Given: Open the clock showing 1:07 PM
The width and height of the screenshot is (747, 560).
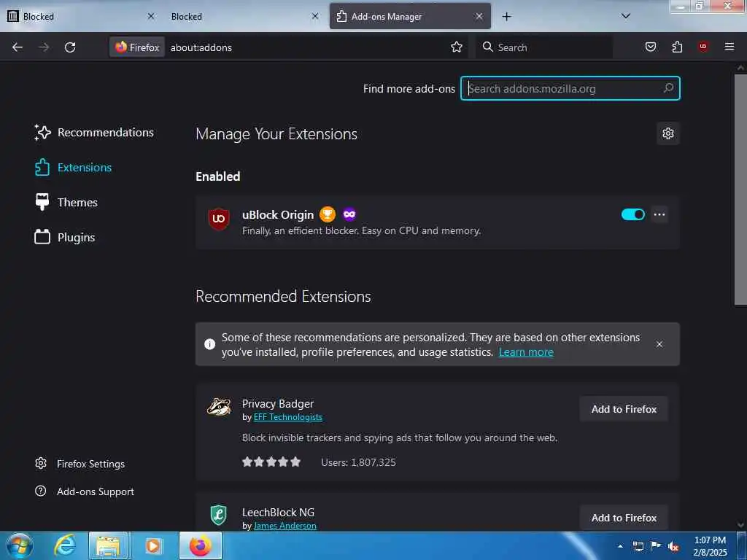Looking at the screenshot, I should [x=710, y=546].
